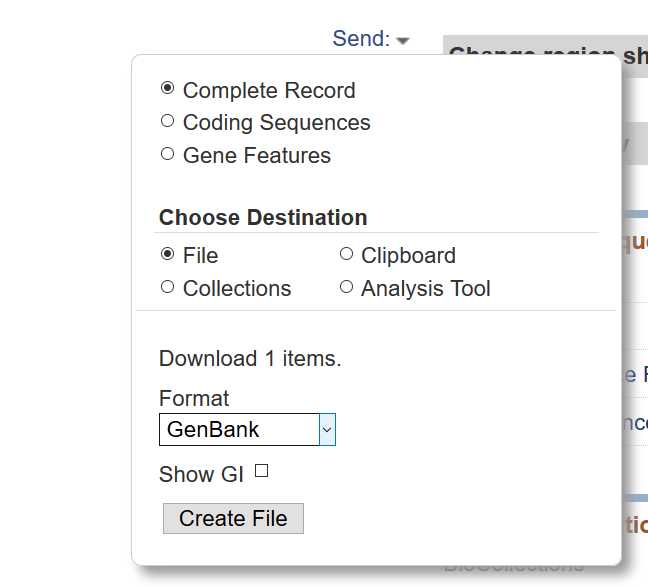This screenshot has width=648, height=586.
Task: Enable the Show GI checkbox
Action: point(261,470)
